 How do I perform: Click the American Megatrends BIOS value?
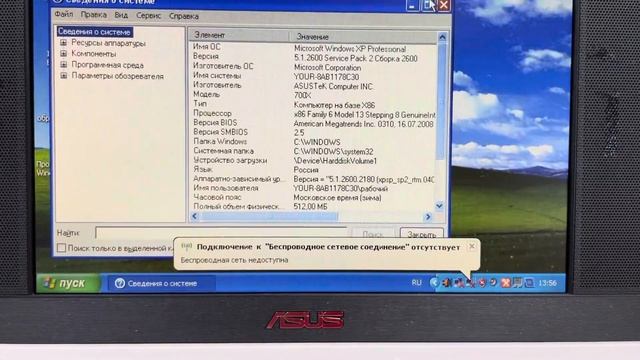point(363,124)
